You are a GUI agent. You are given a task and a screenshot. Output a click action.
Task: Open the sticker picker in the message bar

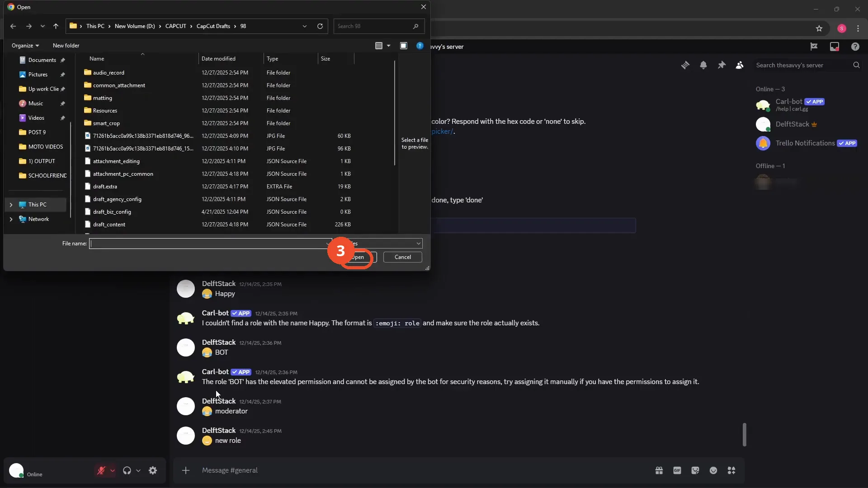695,470
